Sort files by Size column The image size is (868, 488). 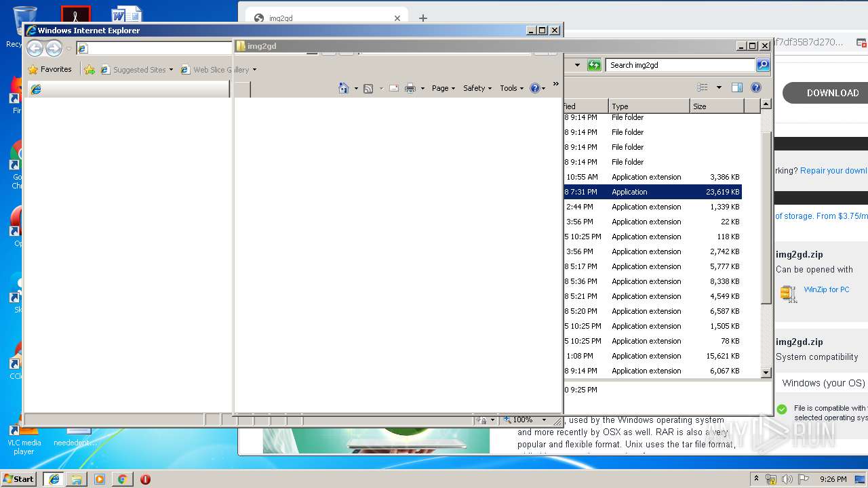click(x=717, y=106)
